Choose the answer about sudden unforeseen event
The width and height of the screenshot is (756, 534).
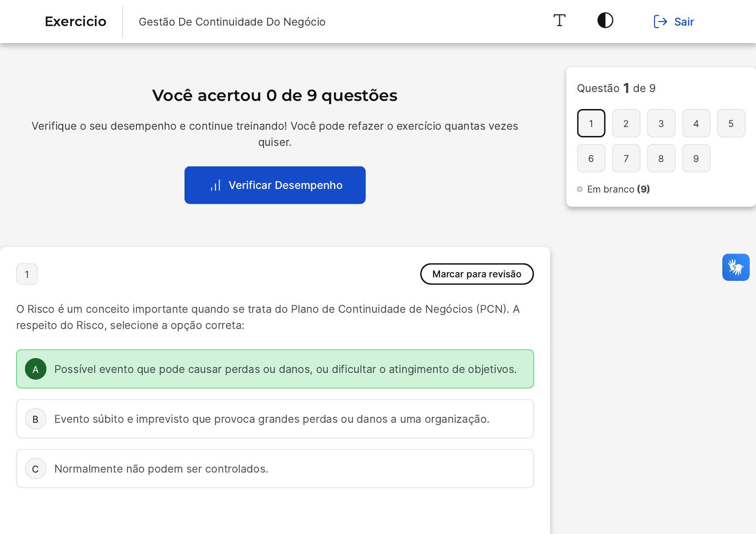pos(272,419)
